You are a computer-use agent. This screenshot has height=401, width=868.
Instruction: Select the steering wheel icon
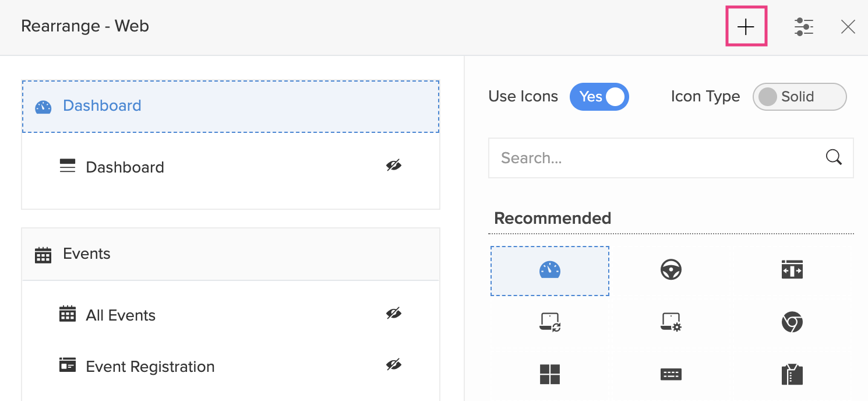click(x=671, y=270)
